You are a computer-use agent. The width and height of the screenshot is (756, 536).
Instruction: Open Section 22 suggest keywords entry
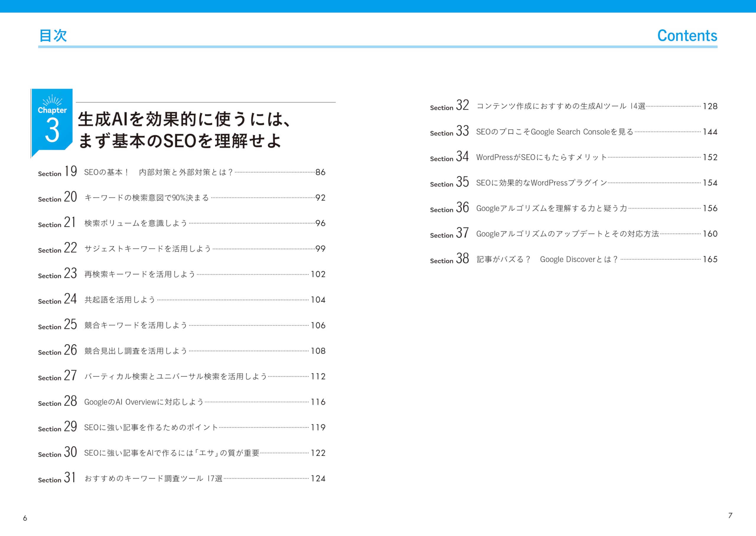[x=148, y=249]
